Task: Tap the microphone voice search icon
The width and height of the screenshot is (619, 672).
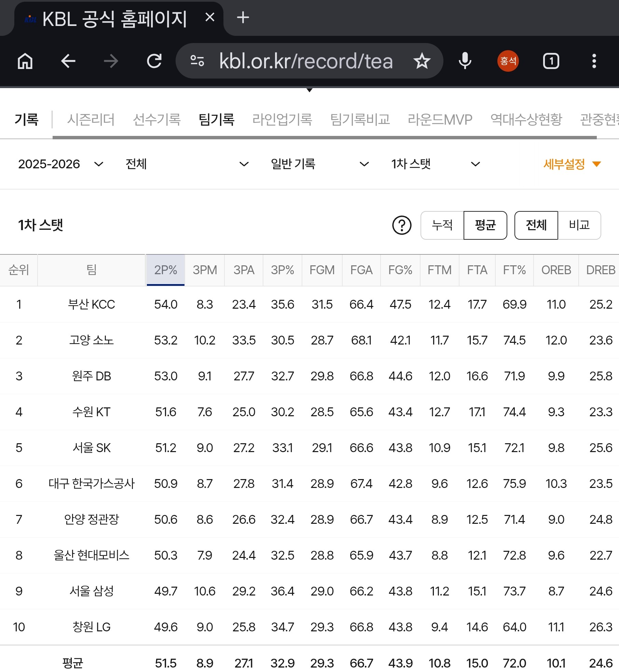Action: point(465,61)
